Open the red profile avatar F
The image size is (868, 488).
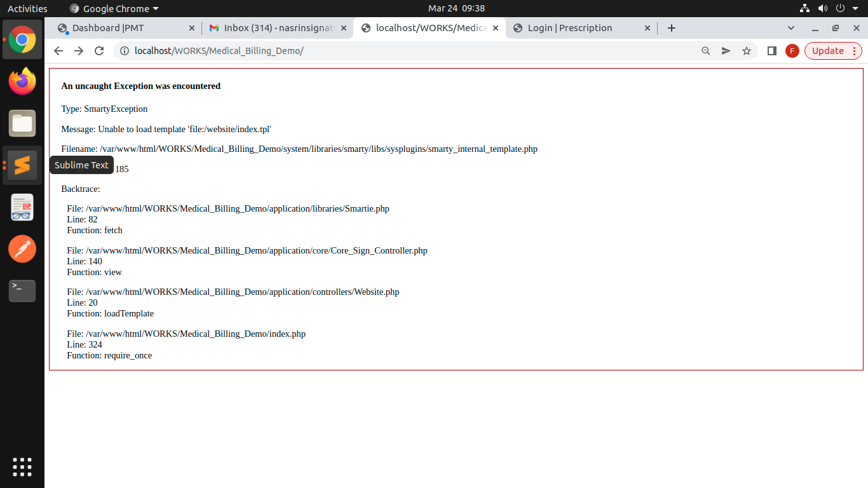coord(792,51)
